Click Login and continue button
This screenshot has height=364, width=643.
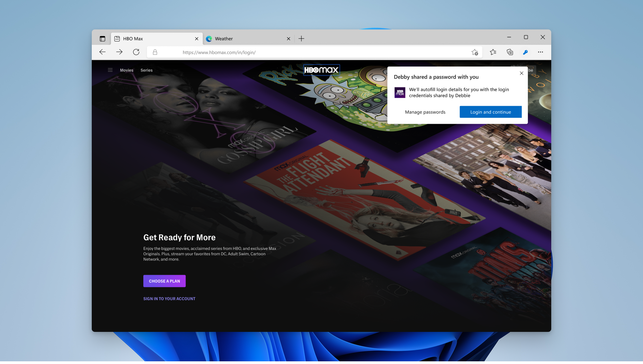[x=490, y=112]
